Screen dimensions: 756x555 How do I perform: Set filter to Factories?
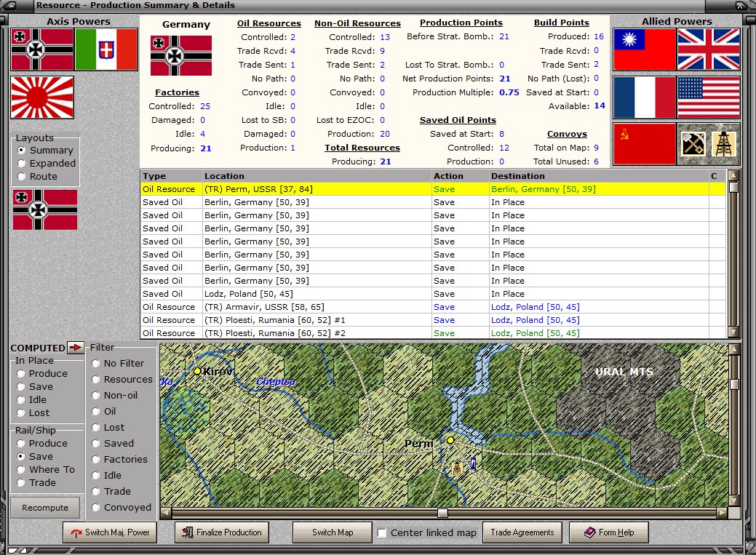(96, 460)
